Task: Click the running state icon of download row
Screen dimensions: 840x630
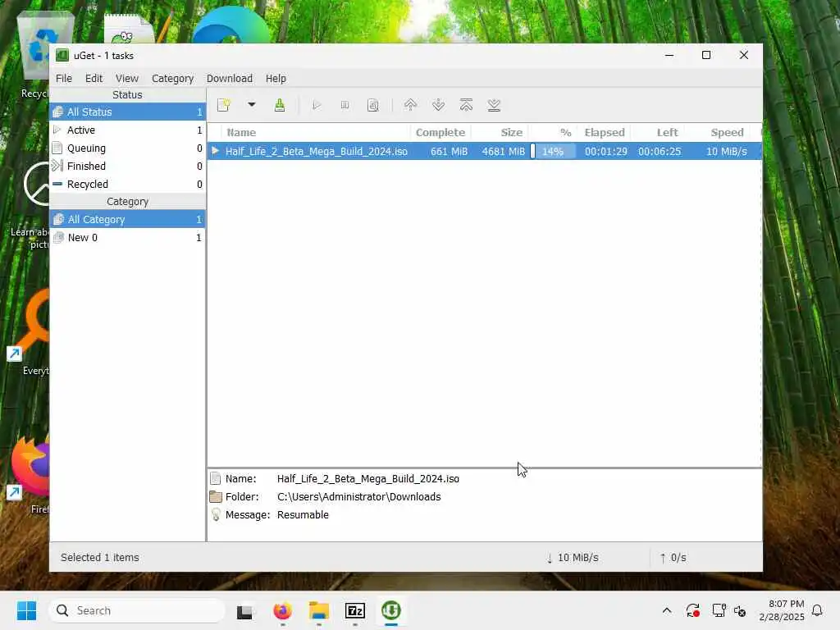Action: coord(216,151)
